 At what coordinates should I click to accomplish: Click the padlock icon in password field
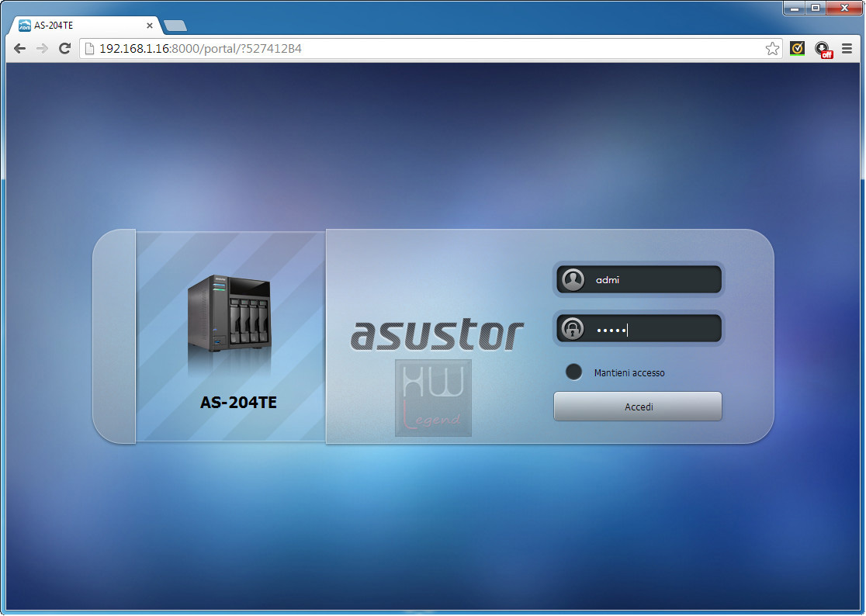(x=573, y=329)
